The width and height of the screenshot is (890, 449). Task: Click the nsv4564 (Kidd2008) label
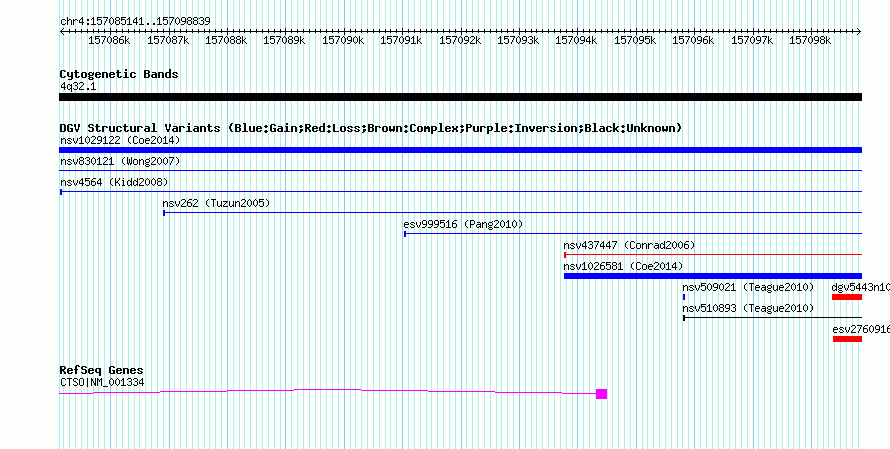click(114, 182)
